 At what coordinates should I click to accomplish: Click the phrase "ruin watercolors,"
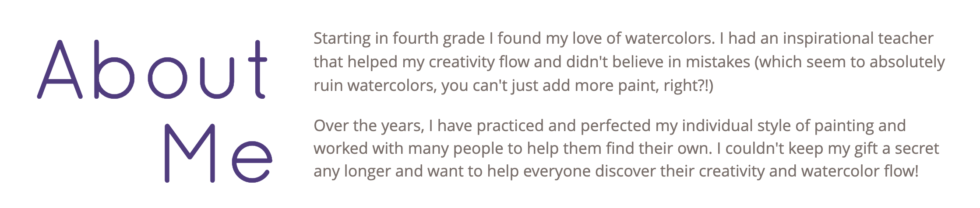[375, 86]
